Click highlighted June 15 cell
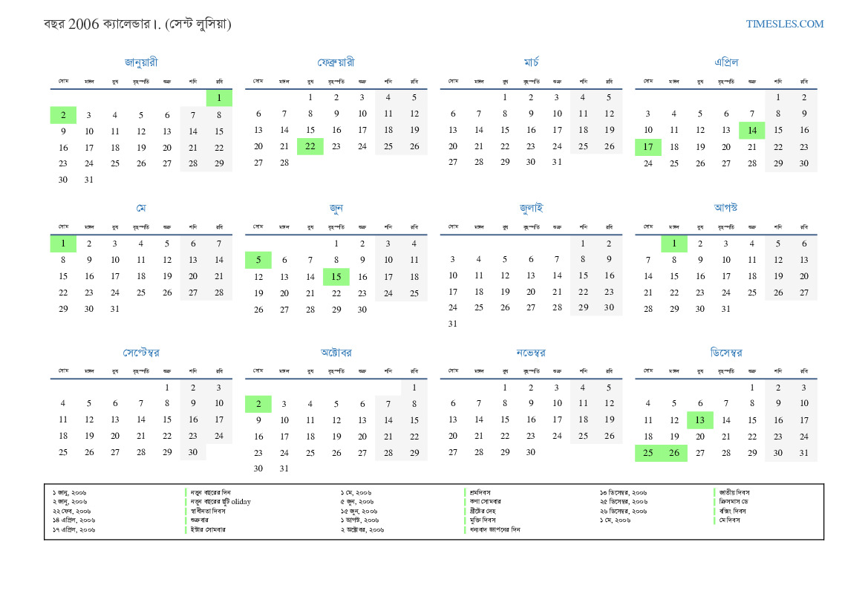 (336, 277)
